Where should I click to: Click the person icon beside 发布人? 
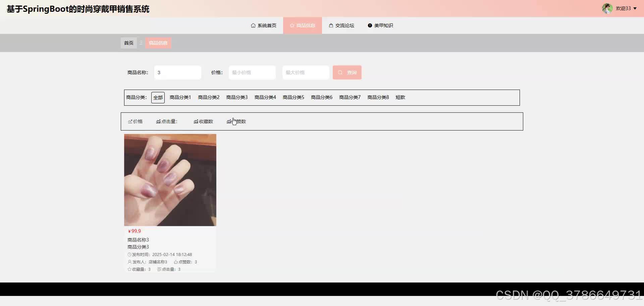[x=129, y=262]
